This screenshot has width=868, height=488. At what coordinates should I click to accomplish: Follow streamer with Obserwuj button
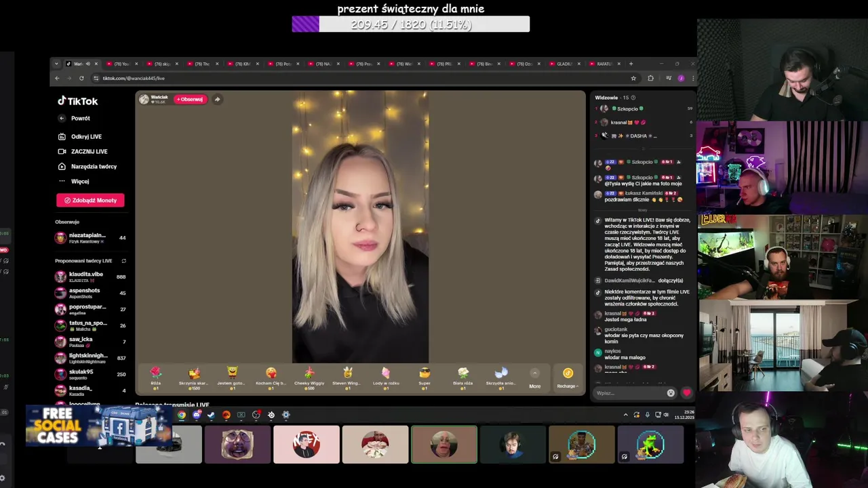click(x=189, y=99)
